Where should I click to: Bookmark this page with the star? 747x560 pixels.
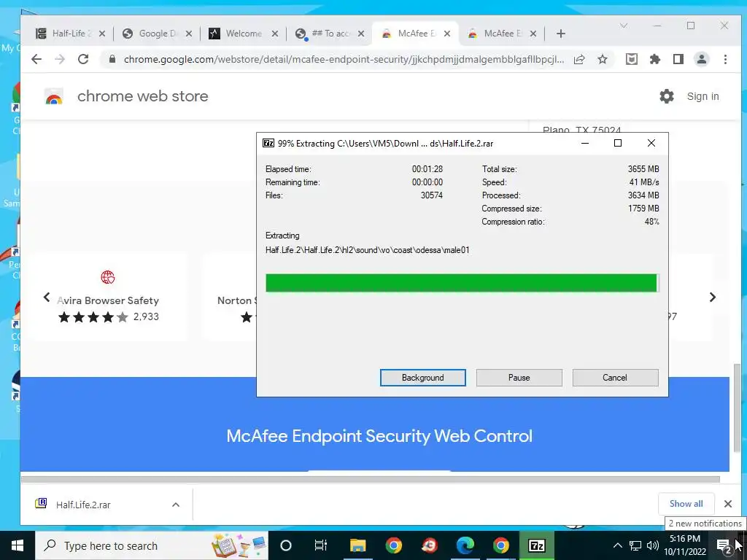[603, 59]
